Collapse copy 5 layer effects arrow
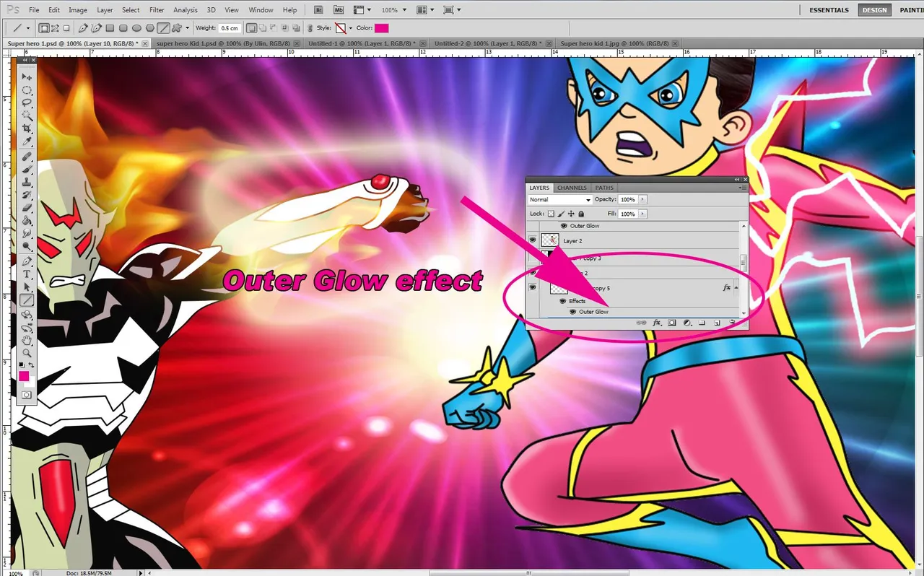Image resolution: width=924 pixels, height=576 pixels. coord(736,287)
